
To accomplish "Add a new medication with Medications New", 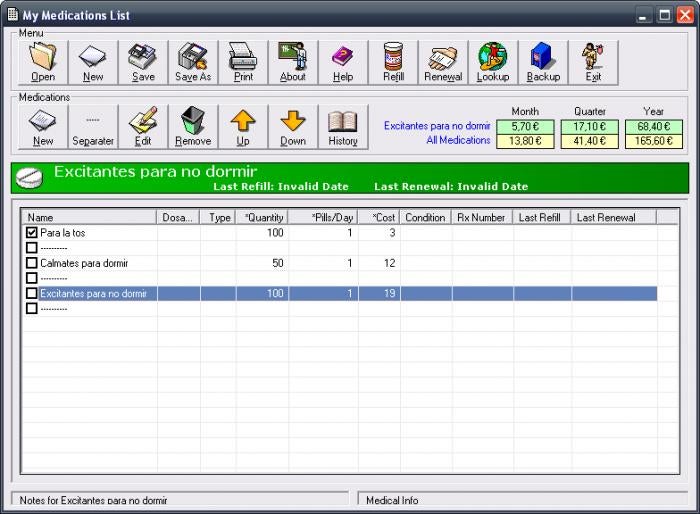I will [43, 126].
